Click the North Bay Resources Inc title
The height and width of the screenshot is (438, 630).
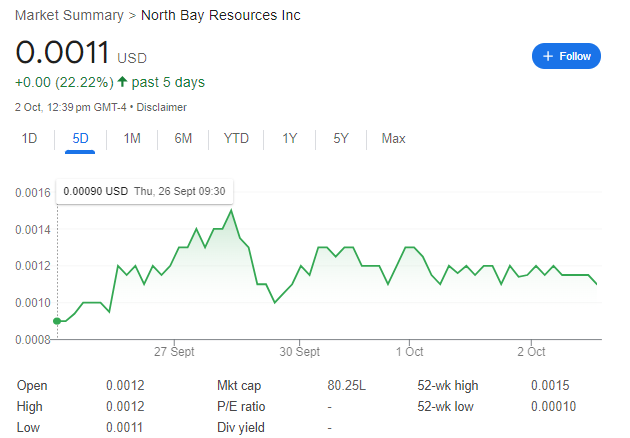coord(221,15)
